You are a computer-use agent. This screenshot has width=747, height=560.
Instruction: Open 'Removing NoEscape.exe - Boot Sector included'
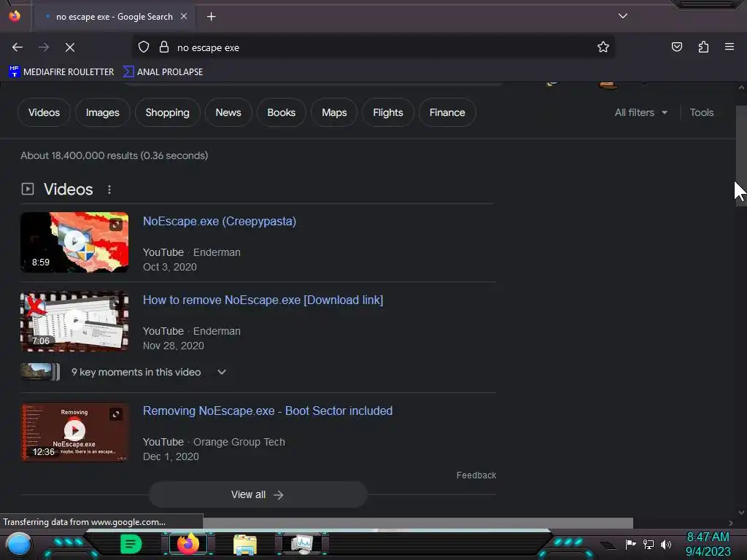pos(268,411)
